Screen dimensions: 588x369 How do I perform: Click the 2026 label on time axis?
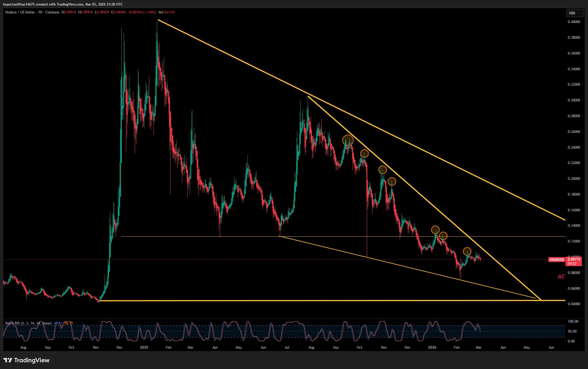432,347
